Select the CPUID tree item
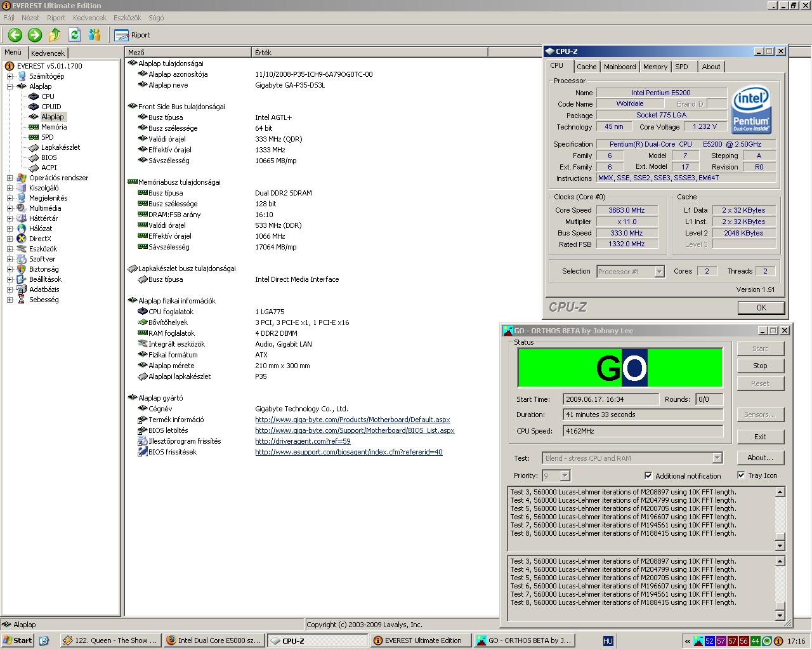Image resolution: width=812 pixels, height=650 pixels. [x=51, y=107]
